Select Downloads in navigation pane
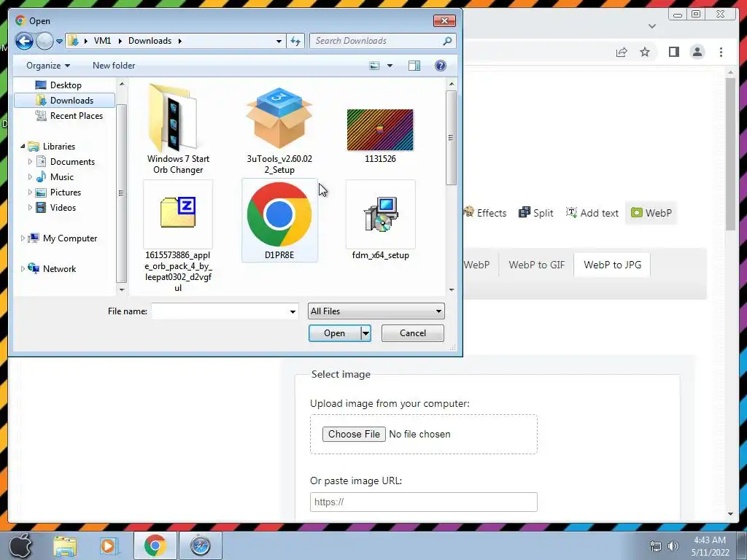 (x=65, y=100)
